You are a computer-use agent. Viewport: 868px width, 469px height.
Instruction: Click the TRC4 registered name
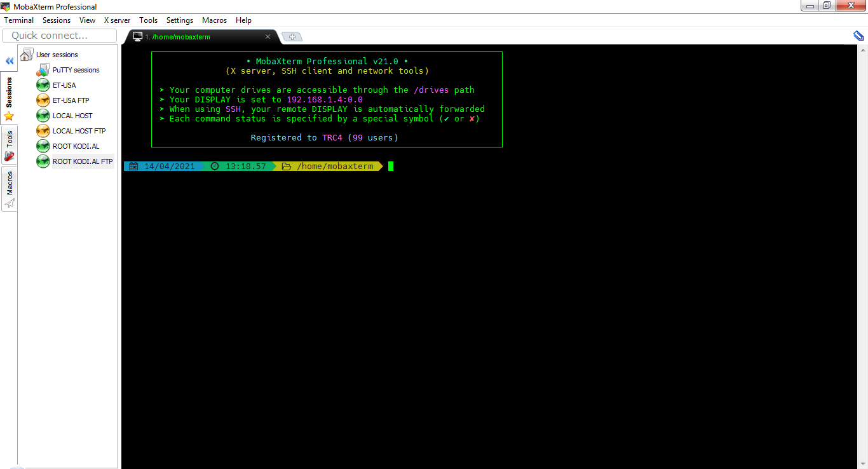coord(332,138)
